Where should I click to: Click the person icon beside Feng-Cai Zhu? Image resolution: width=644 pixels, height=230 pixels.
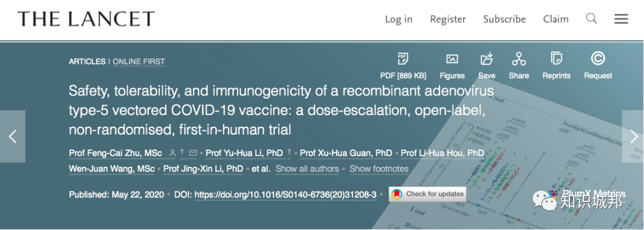[172, 153]
